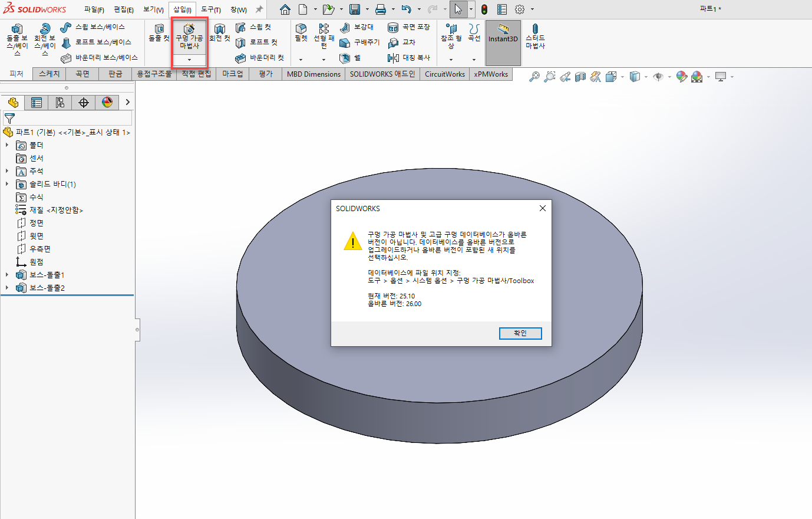The height and width of the screenshot is (519, 812).
Task: Open the DisplayManager color ball tab
Action: pyautogui.click(x=107, y=103)
